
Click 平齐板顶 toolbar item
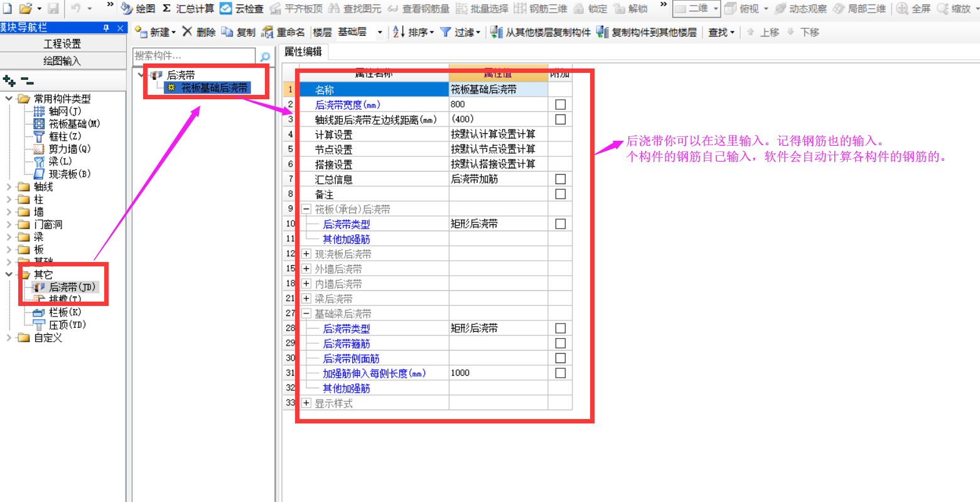pos(296,8)
